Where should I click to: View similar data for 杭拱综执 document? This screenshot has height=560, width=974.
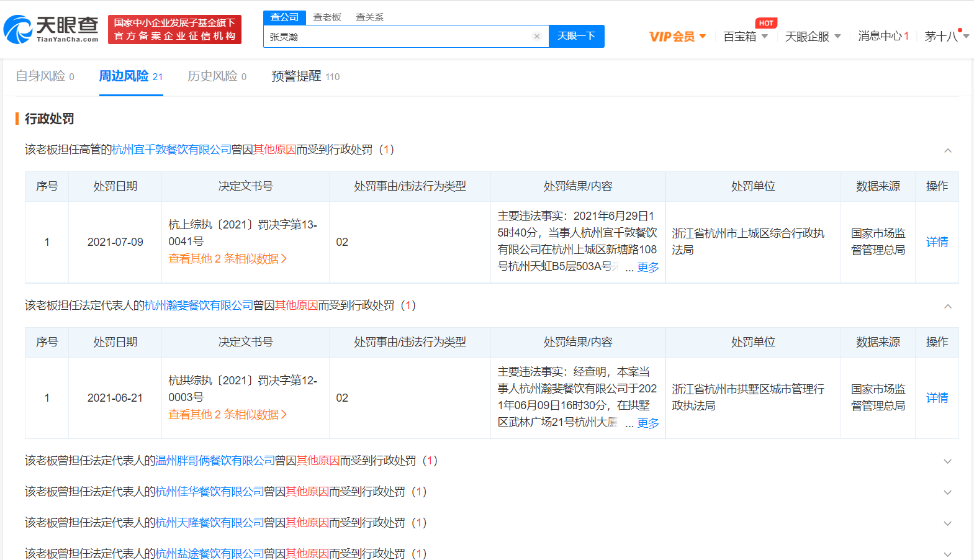[227, 414]
